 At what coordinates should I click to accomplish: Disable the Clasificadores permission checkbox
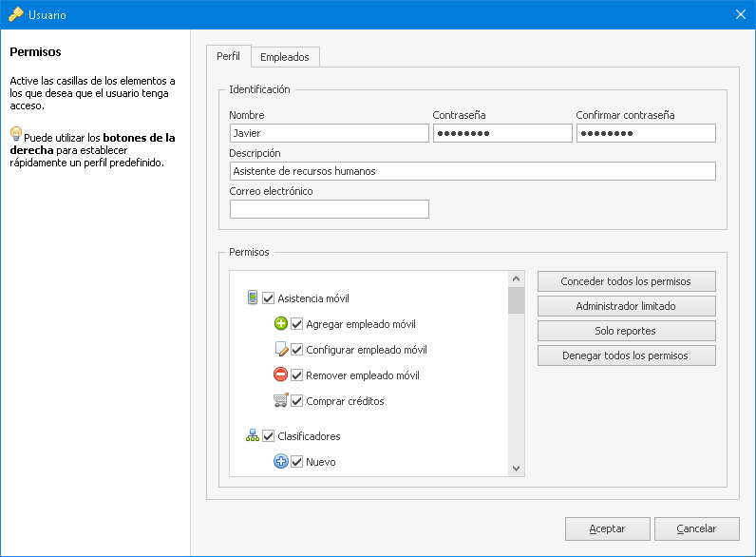coord(269,436)
